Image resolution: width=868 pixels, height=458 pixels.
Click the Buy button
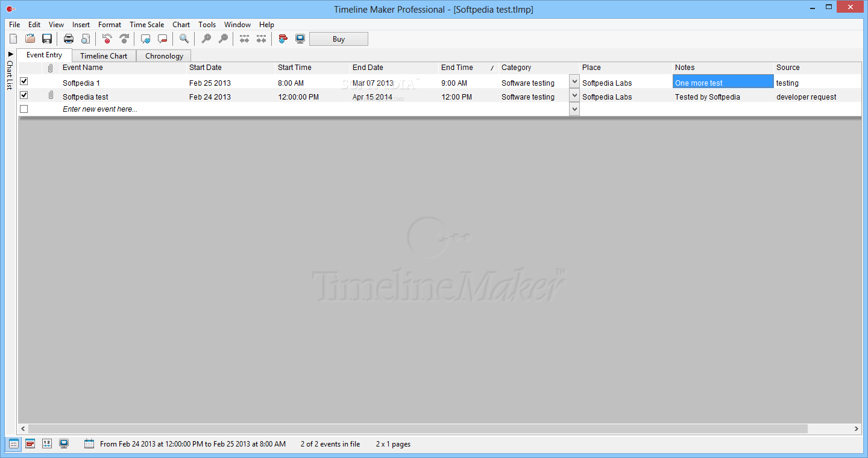tap(339, 39)
